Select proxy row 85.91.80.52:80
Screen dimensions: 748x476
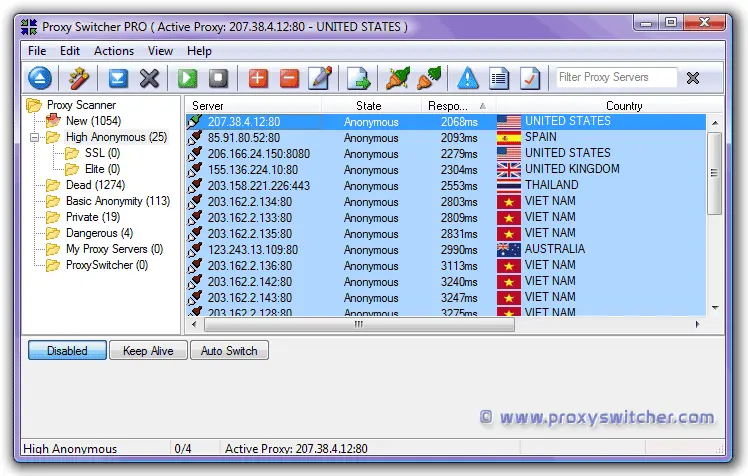(x=446, y=138)
